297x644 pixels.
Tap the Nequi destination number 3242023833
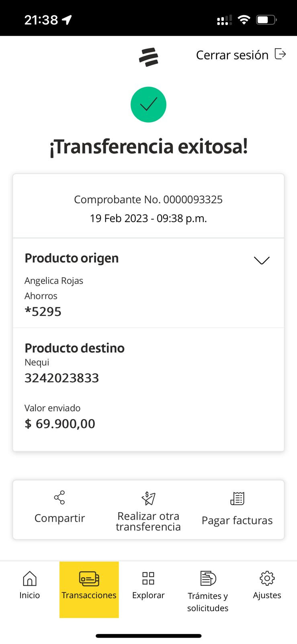[x=61, y=378]
